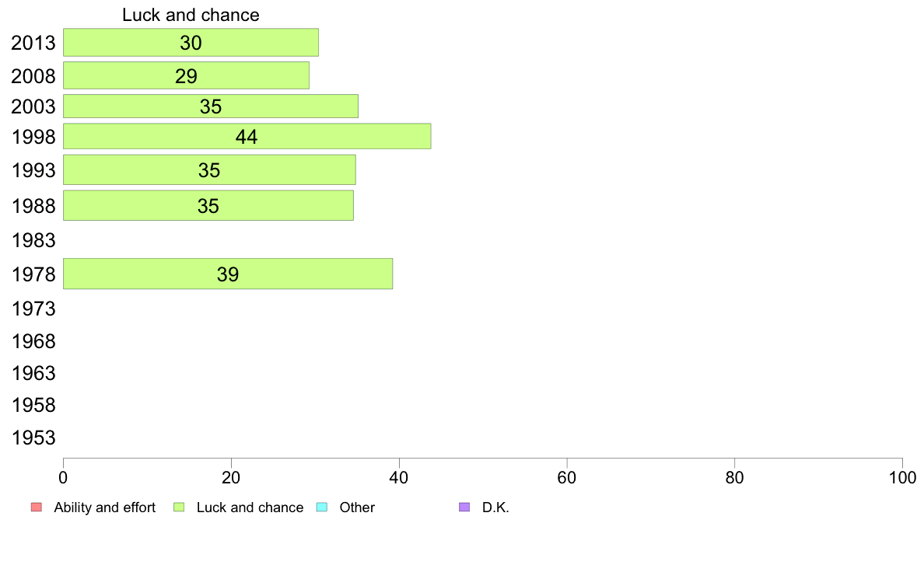
Task: Click the green Luck and chance legend swatch
Action: click(x=179, y=507)
